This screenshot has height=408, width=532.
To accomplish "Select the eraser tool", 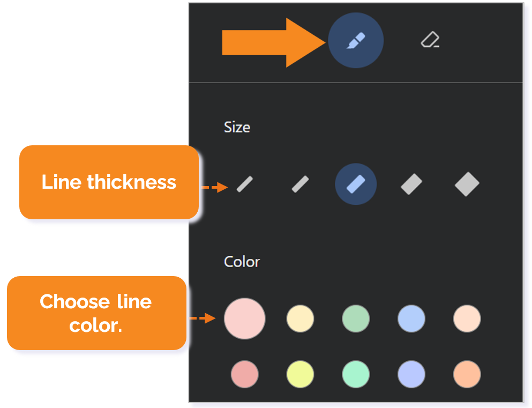I will coord(430,40).
